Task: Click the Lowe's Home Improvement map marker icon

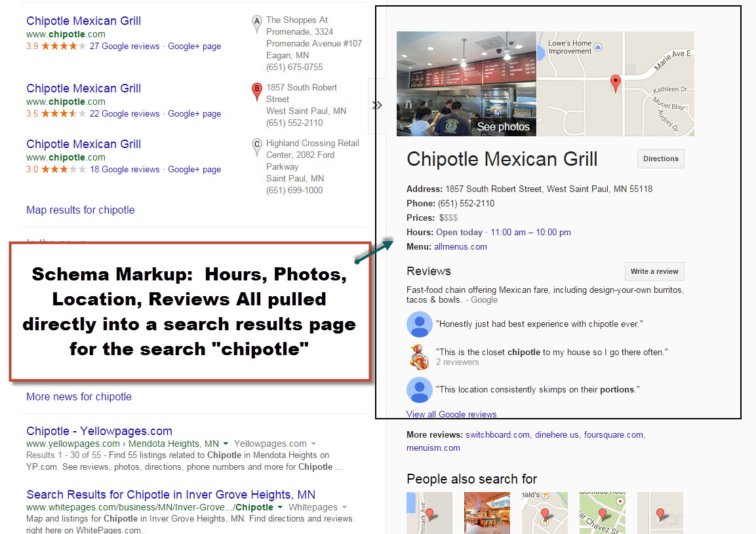Action: tap(598, 47)
